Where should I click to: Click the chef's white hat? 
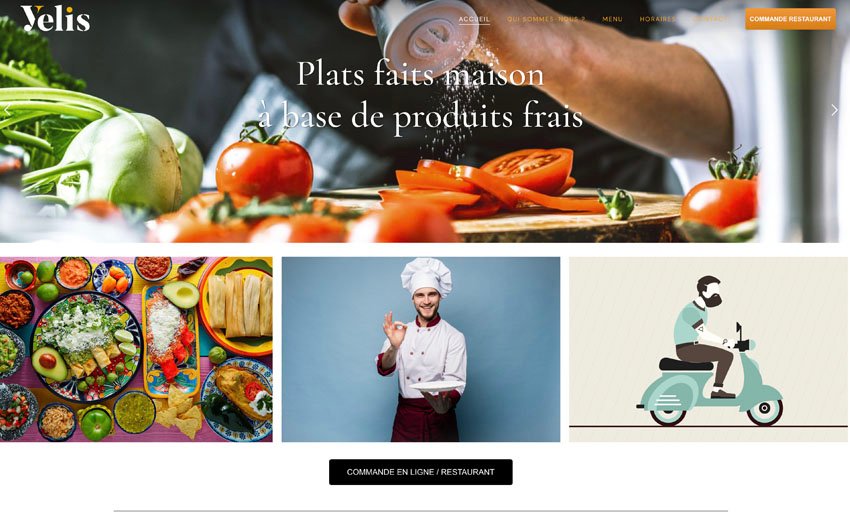click(426, 276)
